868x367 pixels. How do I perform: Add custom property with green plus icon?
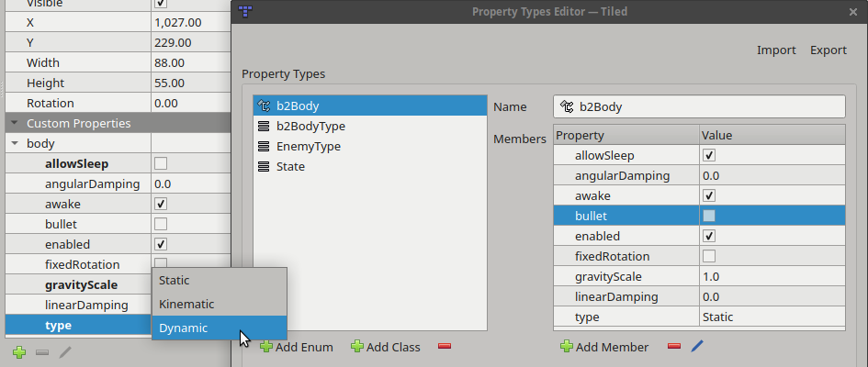coord(19,352)
